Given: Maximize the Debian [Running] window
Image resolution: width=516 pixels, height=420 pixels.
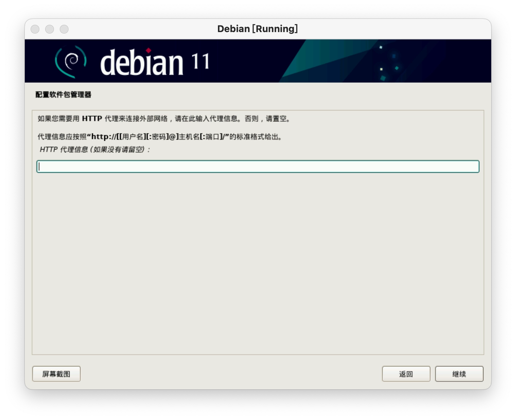Looking at the screenshot, I should pos(64,29).
